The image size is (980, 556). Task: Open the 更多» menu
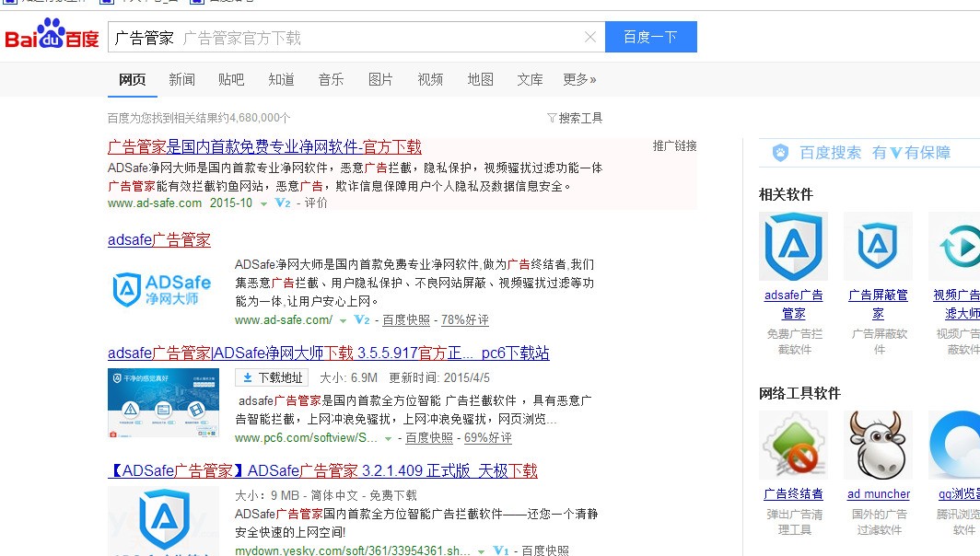coord(579,79)
